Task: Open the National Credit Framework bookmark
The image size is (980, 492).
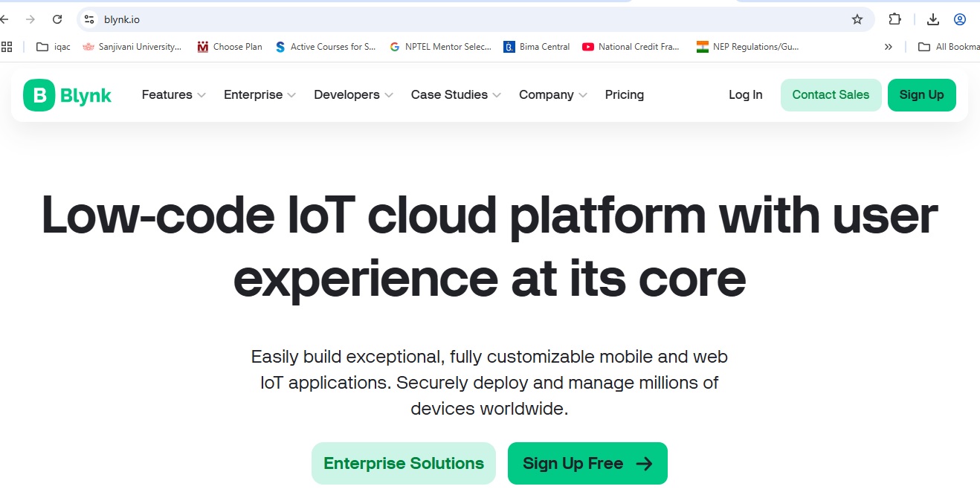Action: 631,47
